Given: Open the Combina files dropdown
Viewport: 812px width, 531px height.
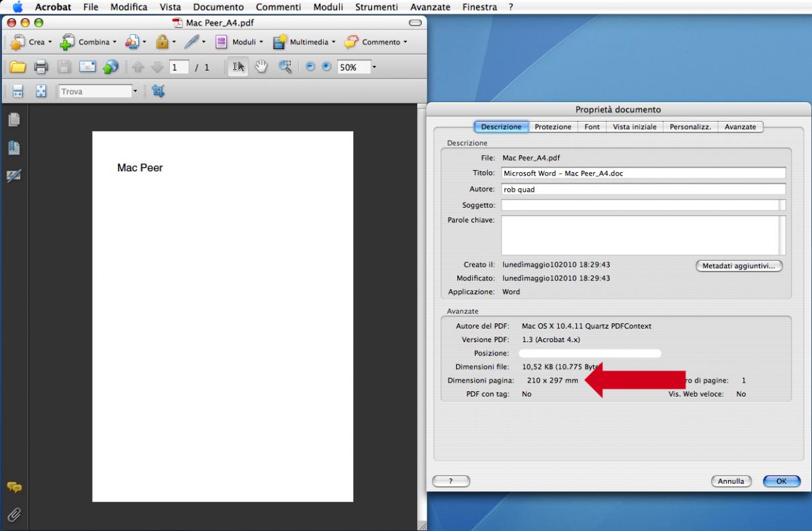Looking at the screenshot, I should pyautogui.click(x=88, y=42).
